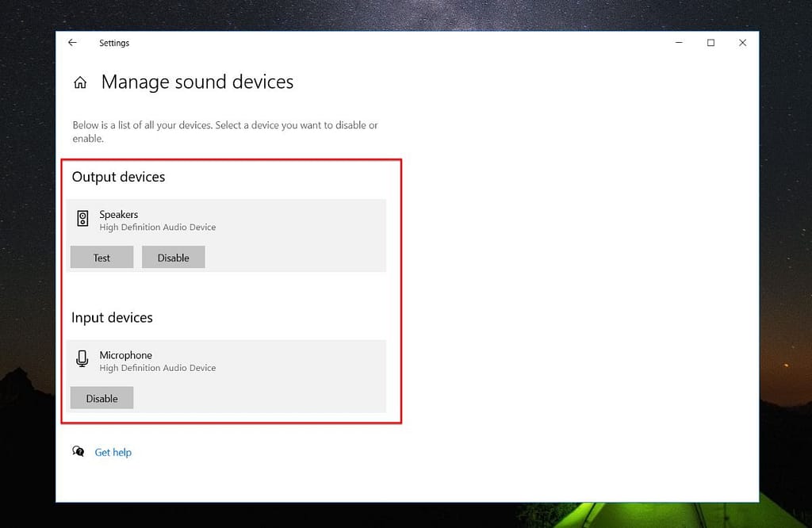Click the Output devices section heading
The width and height of the screenshot is (812, 528).
click(x=119, y=177)
